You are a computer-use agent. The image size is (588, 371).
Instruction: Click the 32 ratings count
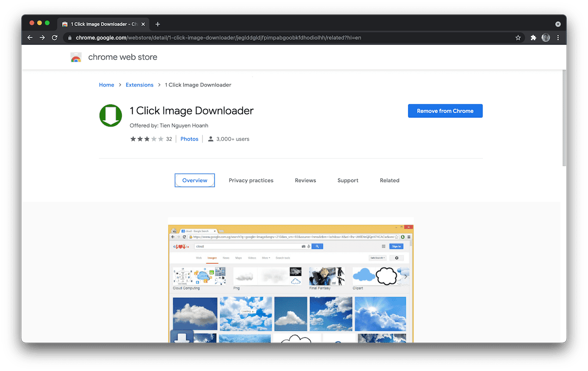pos(169,139)
